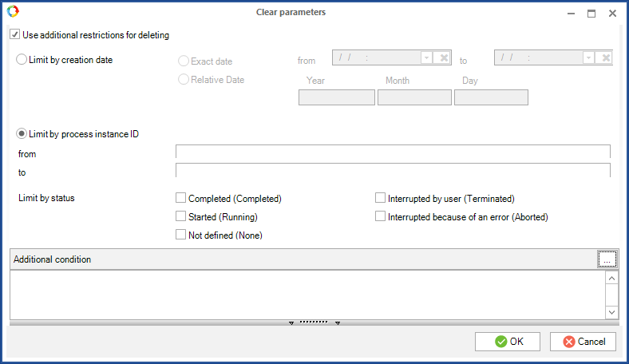
Task: Maximize the Clear parameters window
Action: coord(591,14)
